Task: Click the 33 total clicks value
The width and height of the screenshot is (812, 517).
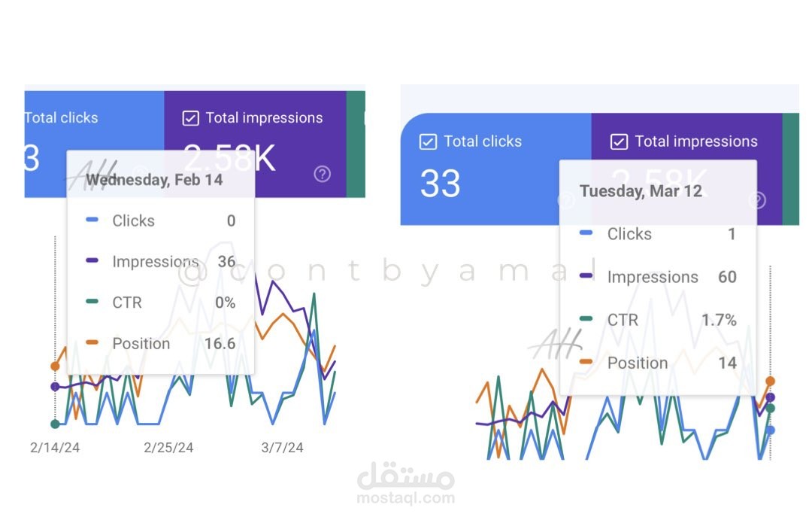Action: [440, 184]
